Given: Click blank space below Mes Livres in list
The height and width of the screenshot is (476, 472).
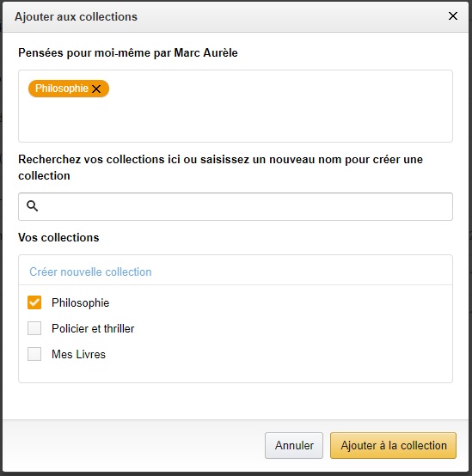Looking at the screenshot, I should (x=236, y=372).
